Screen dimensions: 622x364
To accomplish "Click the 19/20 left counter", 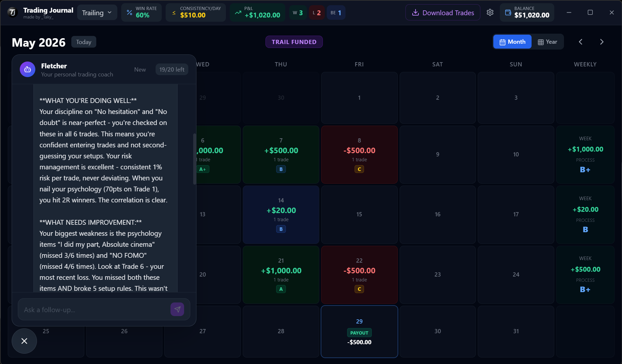I will 172,69.
